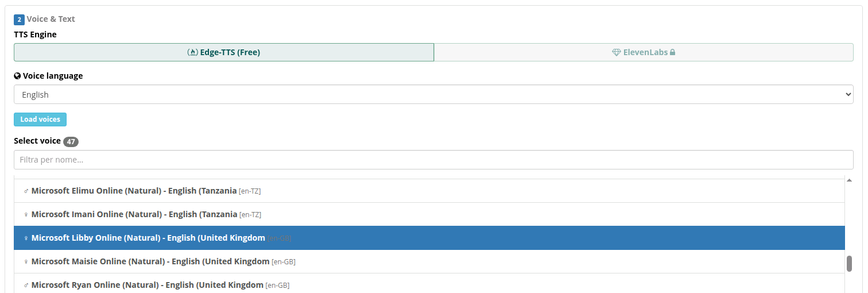Open the Voice language dropdown
The image size is (868, 293).
(433, 95)
